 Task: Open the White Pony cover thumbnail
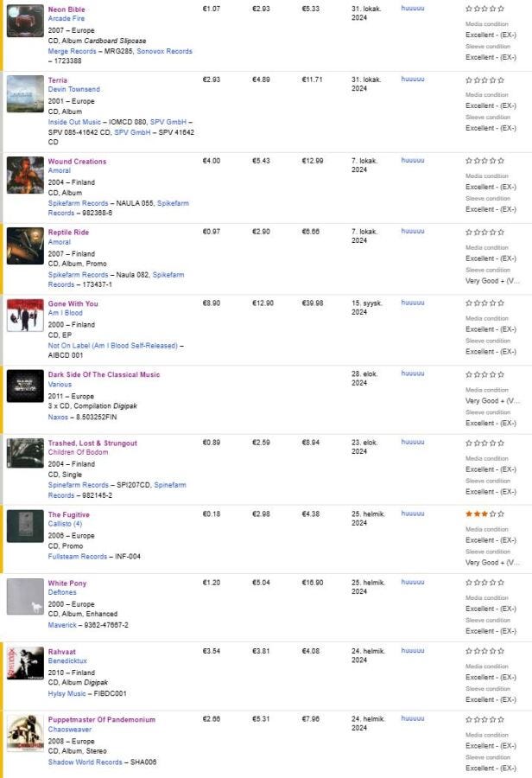click(25, 596)
